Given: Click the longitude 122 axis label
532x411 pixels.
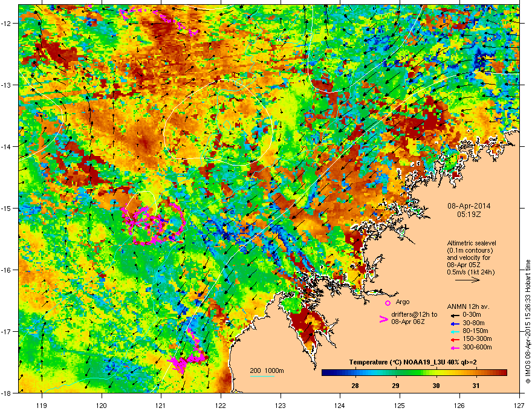Looking at the screenshot, I should click(x=221, y=405).
